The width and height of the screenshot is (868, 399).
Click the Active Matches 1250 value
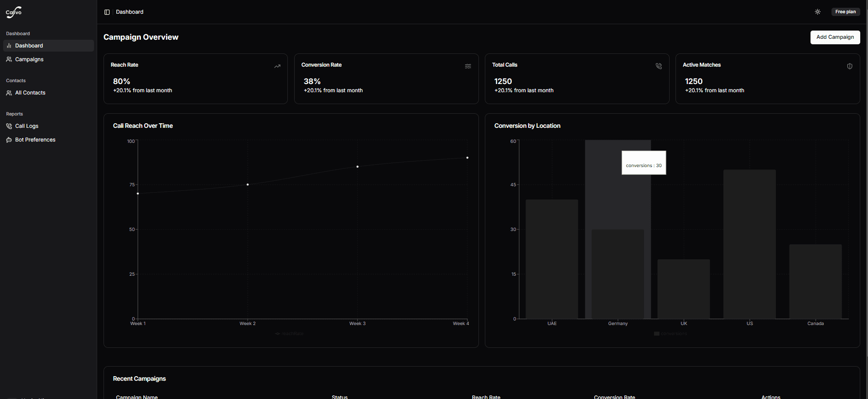[694, 81]
